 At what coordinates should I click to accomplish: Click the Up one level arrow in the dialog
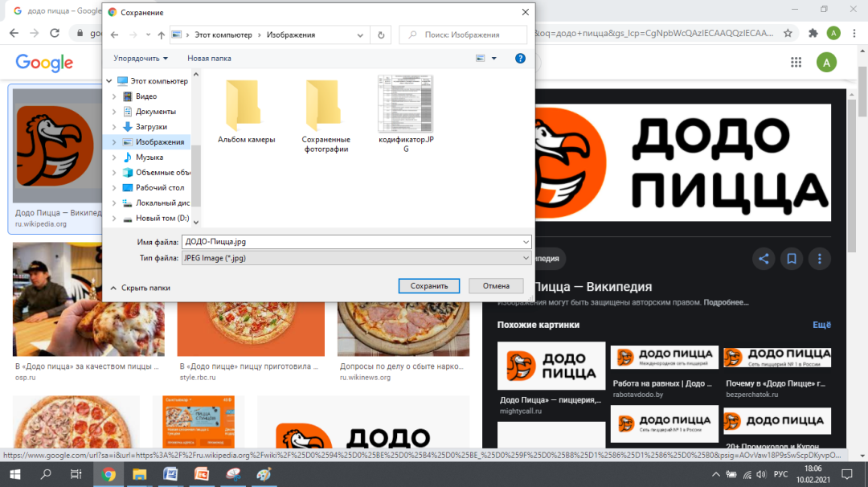click(x=161, y=35)
